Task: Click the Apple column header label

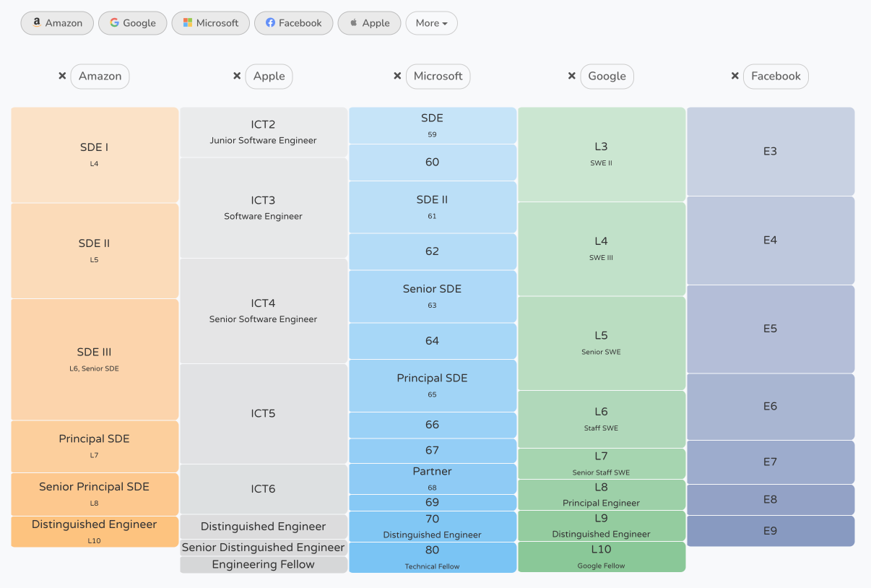Action: click(269, 76)
